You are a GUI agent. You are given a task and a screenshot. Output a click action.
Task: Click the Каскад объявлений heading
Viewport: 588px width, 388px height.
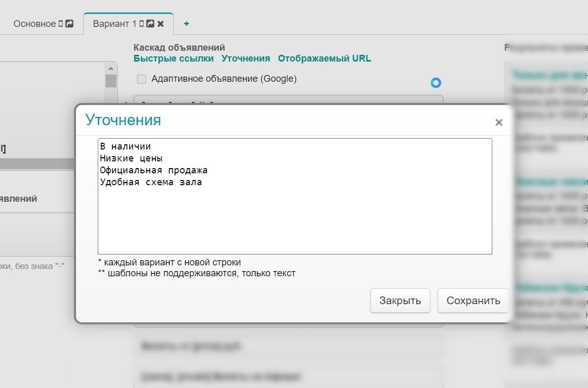179,48
